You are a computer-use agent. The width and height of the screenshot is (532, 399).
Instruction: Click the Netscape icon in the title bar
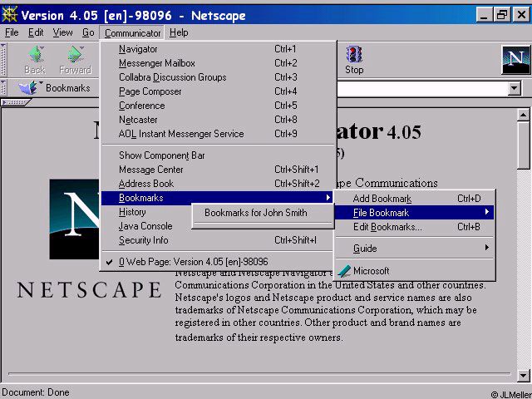tap(10, 14)
